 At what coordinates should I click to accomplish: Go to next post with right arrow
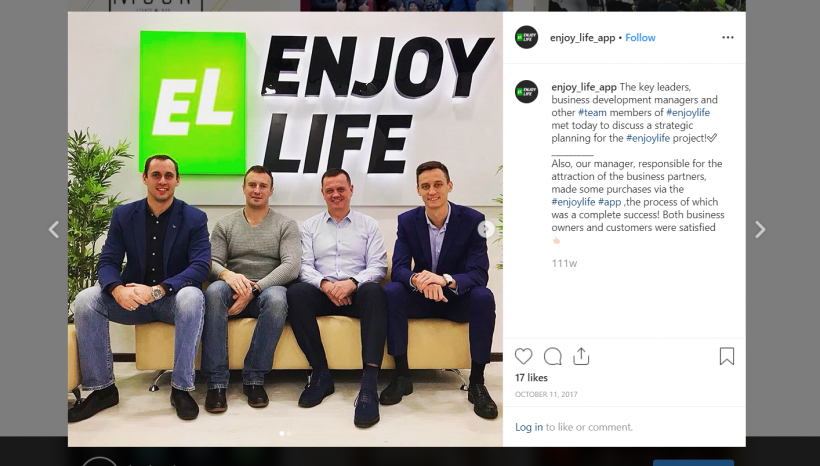(x=760, y=230)
